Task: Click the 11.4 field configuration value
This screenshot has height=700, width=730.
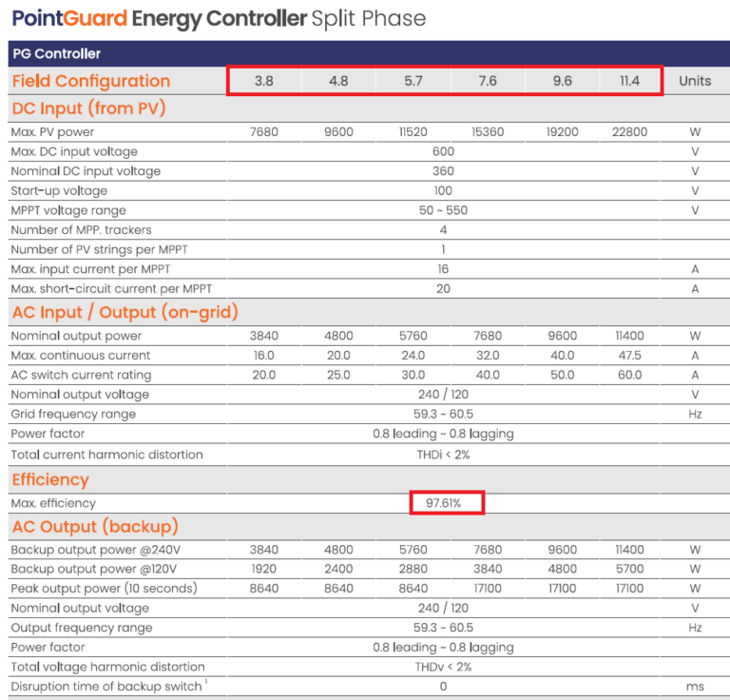Action: click(629, 81)
